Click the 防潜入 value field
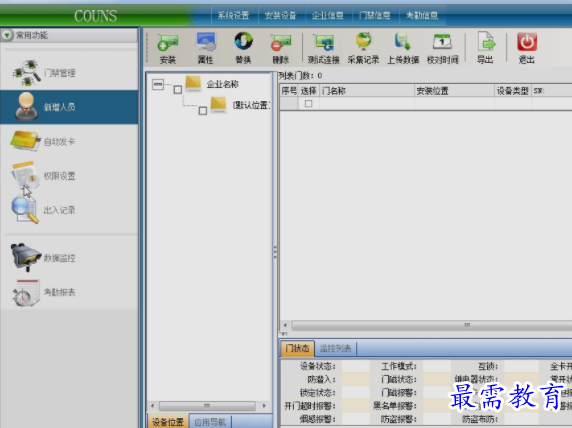The width and height of the screenshot is (572, 428). [356, 379]
